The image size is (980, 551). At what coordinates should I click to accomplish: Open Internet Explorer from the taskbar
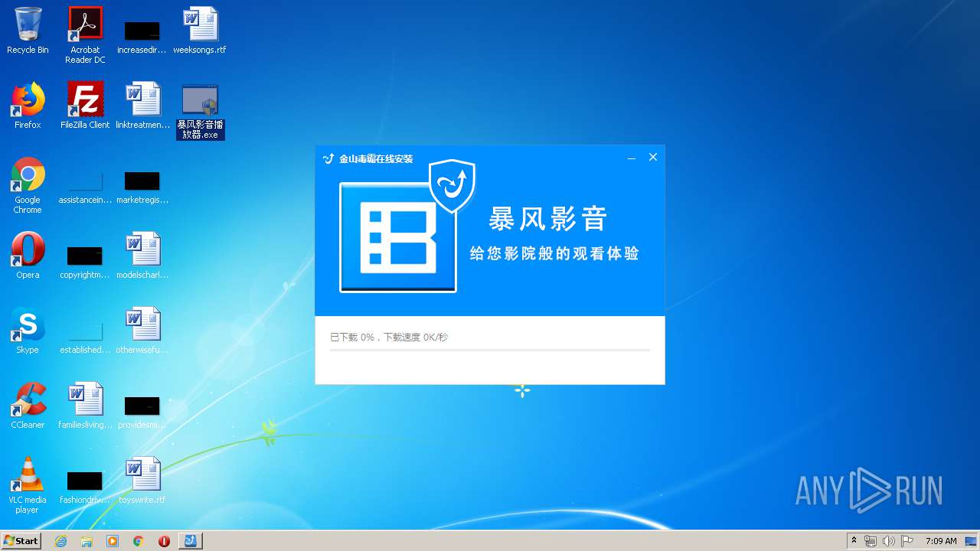point(61,541)
